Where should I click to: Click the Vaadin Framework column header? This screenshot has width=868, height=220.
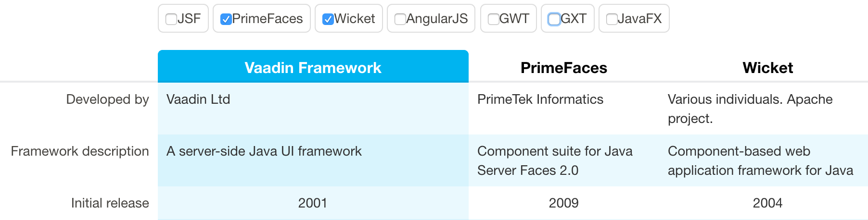click(313, 68)
